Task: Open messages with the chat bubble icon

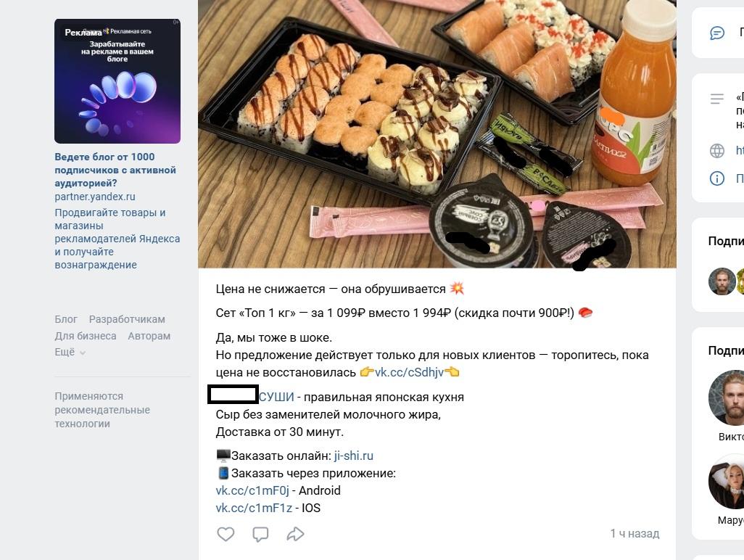Action: [716, 33]
